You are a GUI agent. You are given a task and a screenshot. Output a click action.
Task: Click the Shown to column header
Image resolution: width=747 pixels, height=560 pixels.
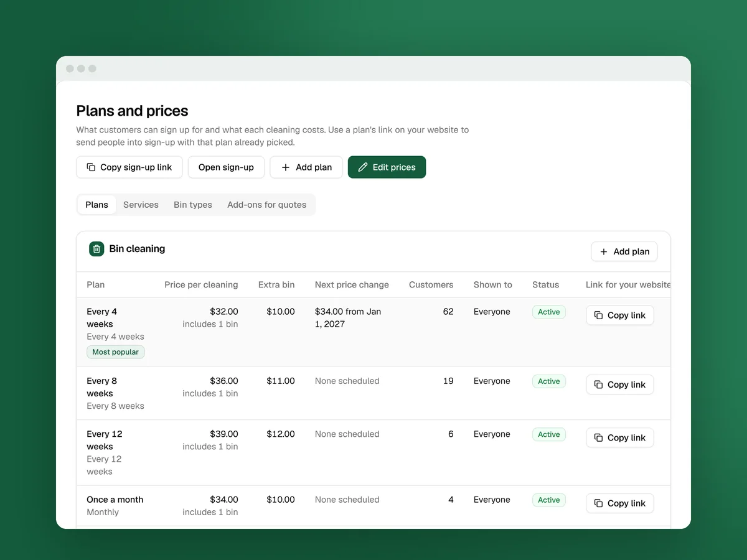[493, 285]
